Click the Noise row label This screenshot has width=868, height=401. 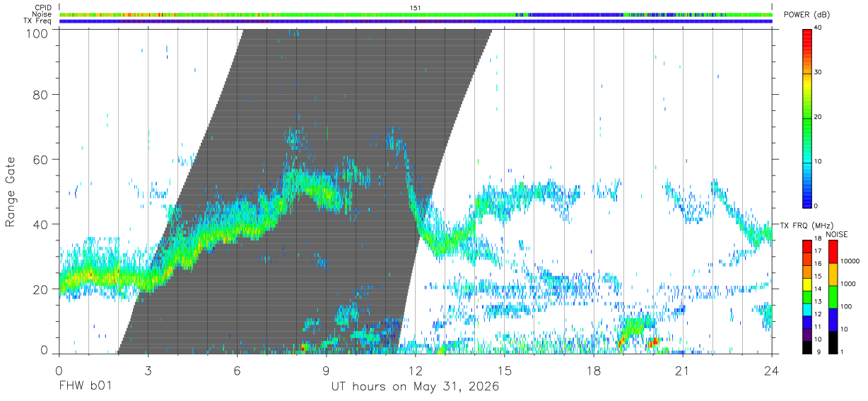point(42,14)
